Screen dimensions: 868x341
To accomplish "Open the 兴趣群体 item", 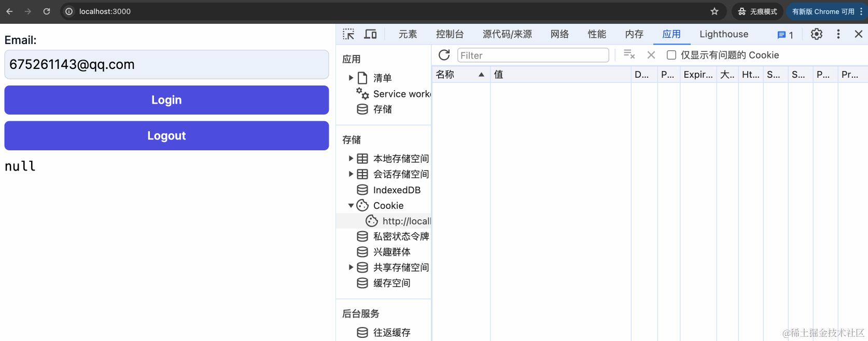I will point(384,252).
